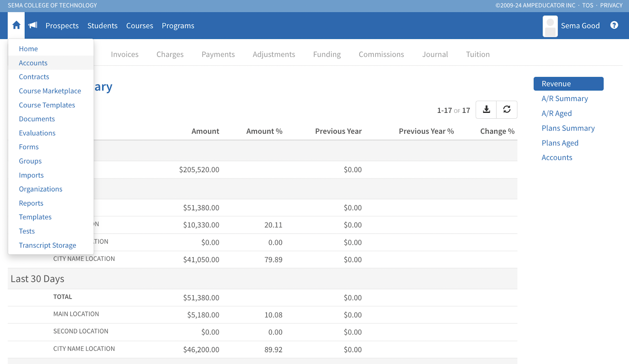Click the 79.89 percentage cell

tap(274, 260)
